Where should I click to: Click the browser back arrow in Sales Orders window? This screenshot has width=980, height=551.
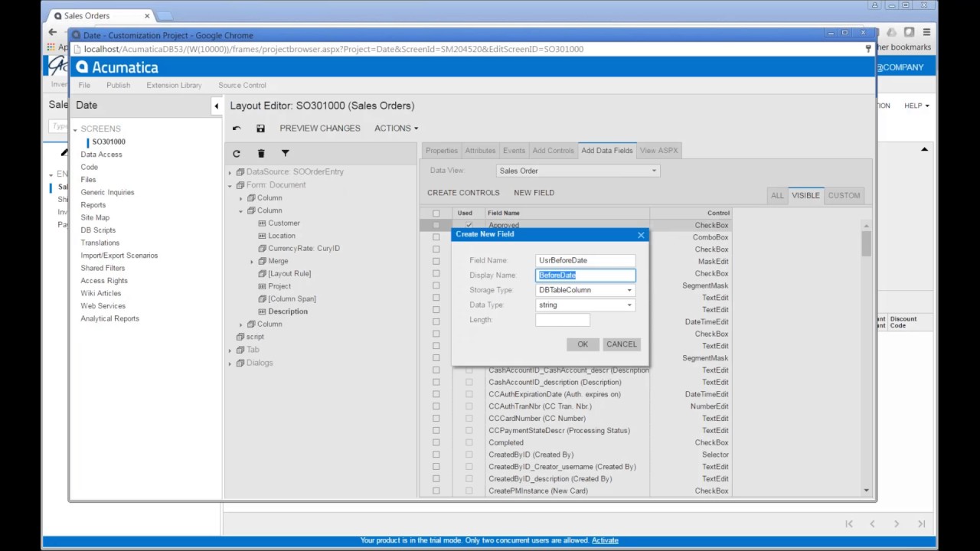(x=52, y=32)
